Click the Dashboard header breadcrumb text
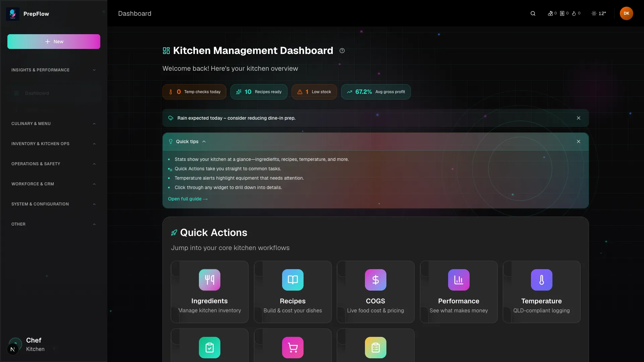 135,13
